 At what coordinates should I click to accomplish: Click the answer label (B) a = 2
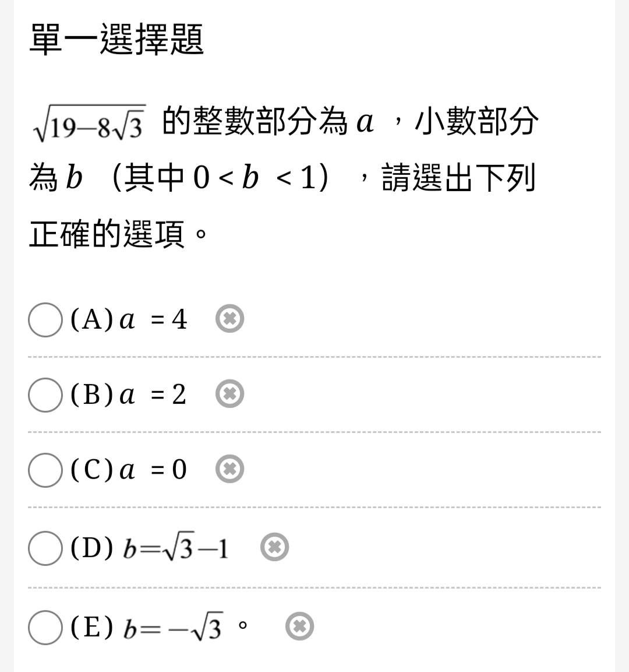[129, 395]
